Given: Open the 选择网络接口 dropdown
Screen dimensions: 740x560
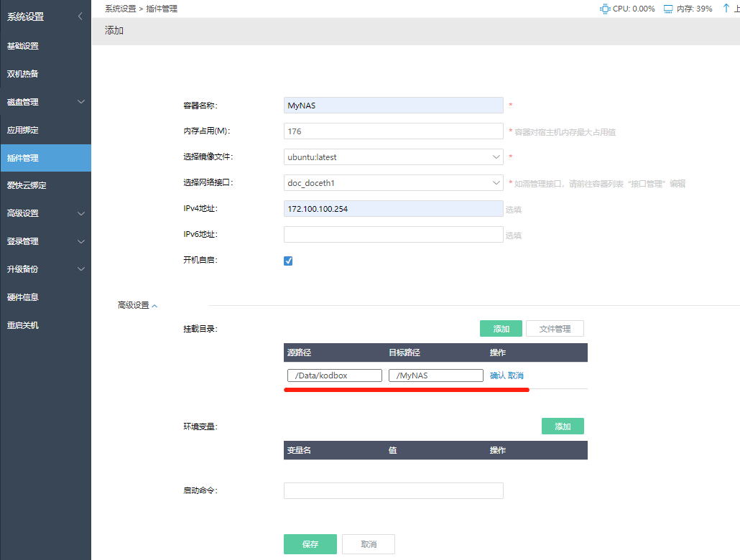Looking at the screenshot, I should pos(393,183).
